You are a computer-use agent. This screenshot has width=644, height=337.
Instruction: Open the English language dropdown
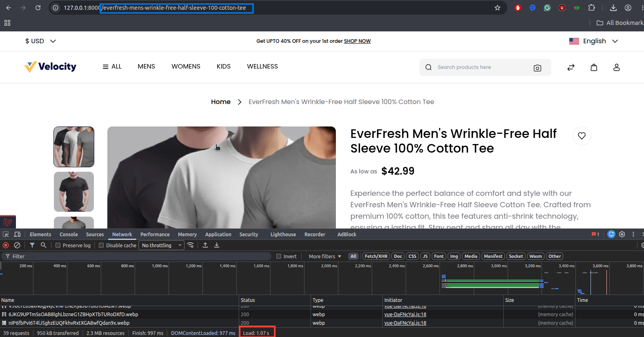(x=594, y=41)
